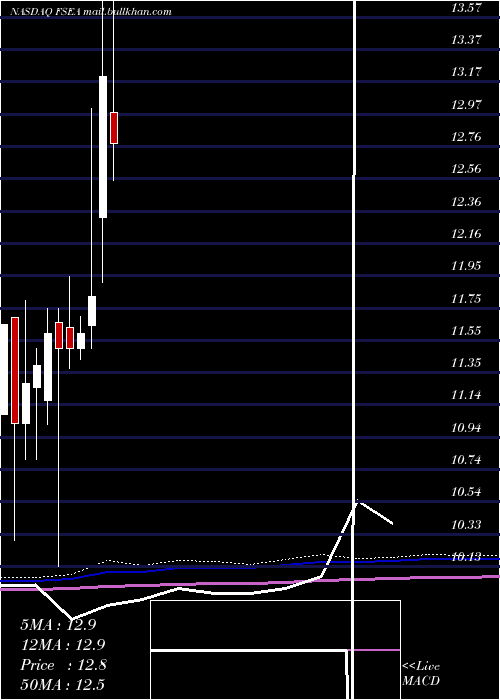Click the '<<Live MACD' label

point(421,673)
